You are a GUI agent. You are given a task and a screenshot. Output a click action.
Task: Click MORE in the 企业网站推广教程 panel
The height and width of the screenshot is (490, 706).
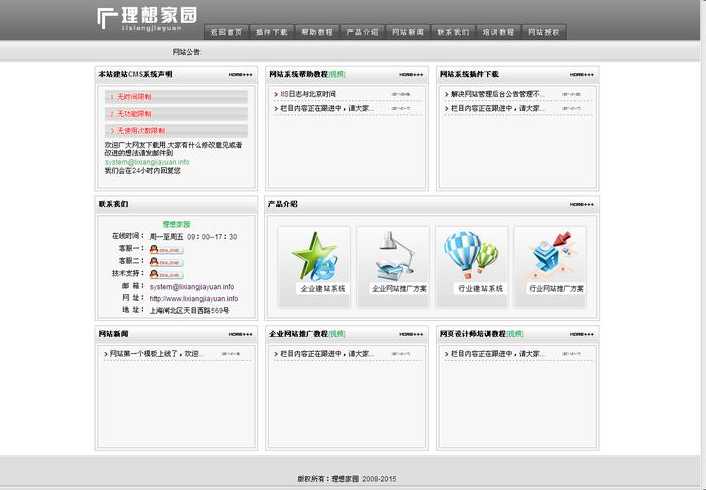pyautogui.click(x=411, y=334)
